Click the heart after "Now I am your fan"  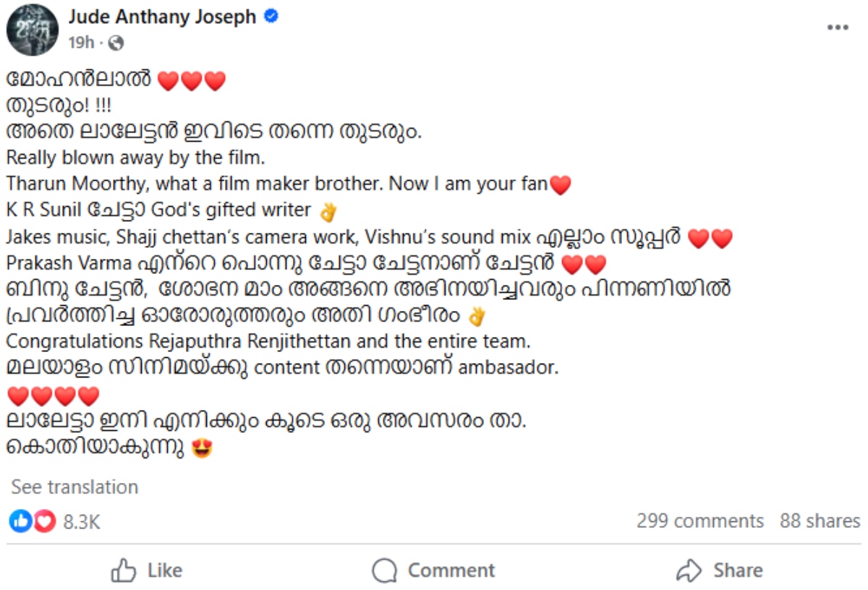coord(561,186)
